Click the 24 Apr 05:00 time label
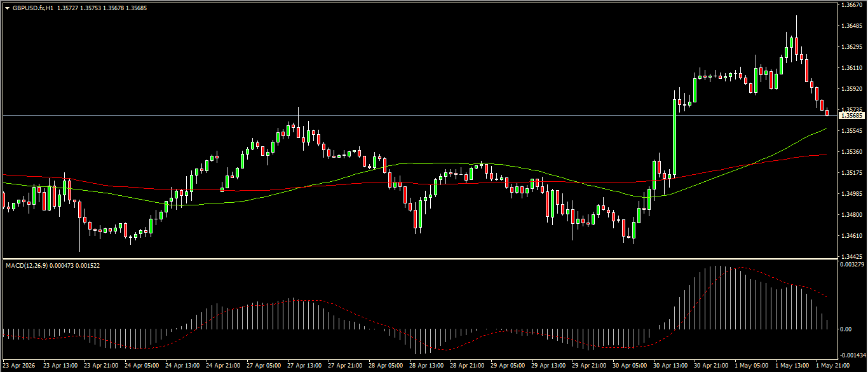The height and width of the screenshot is (372, 868). [x=142, y=366]
